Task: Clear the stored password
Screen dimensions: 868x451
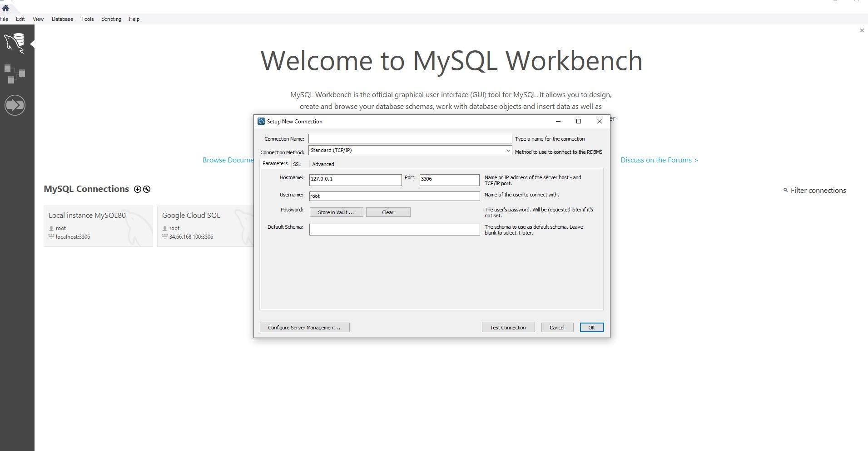Action: click(388, 212)
